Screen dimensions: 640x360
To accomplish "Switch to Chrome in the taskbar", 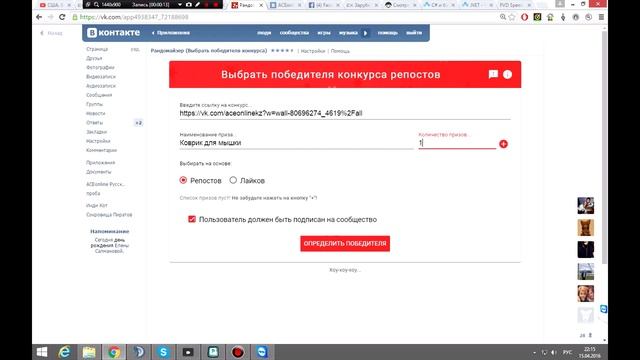I will click(114, 352).
